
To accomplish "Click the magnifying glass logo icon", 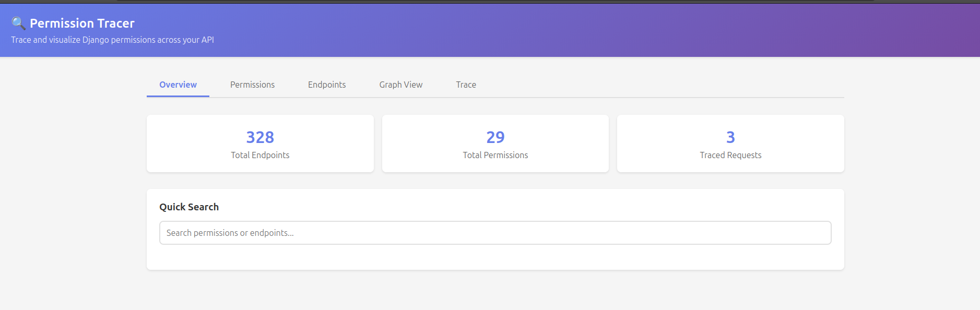I will tap(18, 23).
